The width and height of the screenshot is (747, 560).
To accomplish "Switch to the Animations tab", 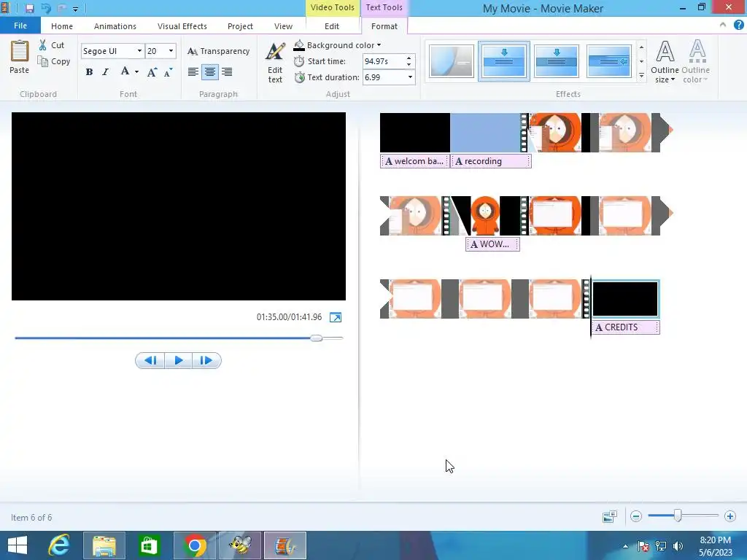I will tap(115, 26).
